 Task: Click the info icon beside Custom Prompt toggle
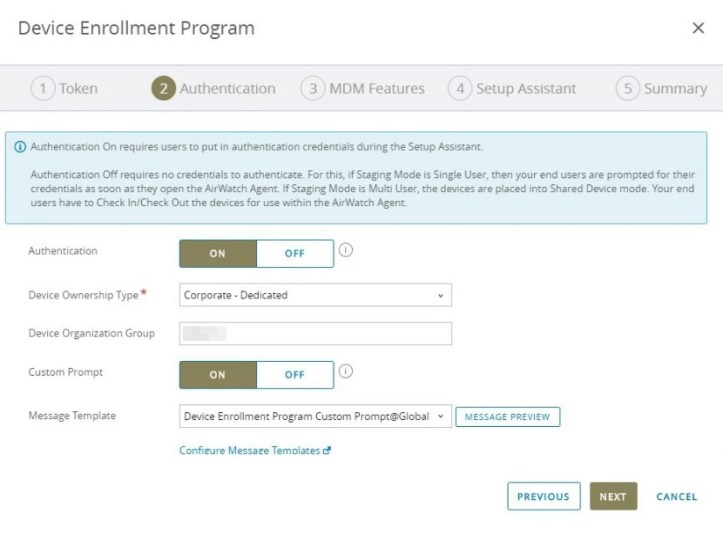pyautogui.click(x=346, y=372)
